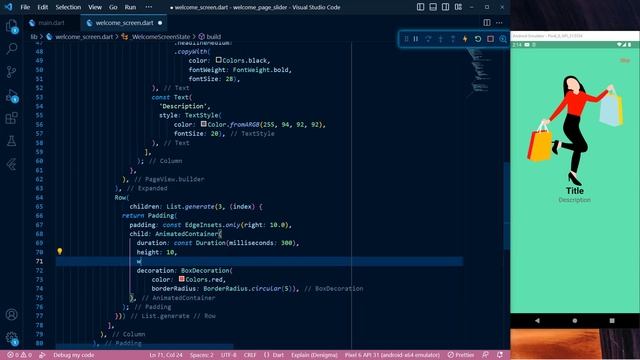Tap the emulator Back navigation button
The width and height of the screenshot is (640, 360).
click(x=537, y=320)
